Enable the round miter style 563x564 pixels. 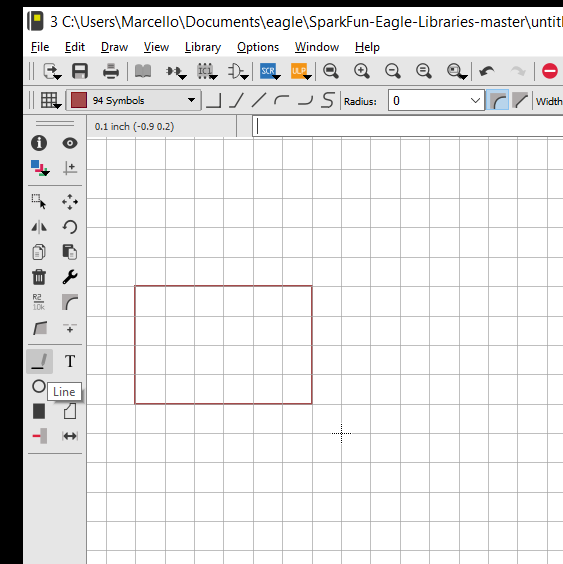pyautogui.click(x=497, y=100)
